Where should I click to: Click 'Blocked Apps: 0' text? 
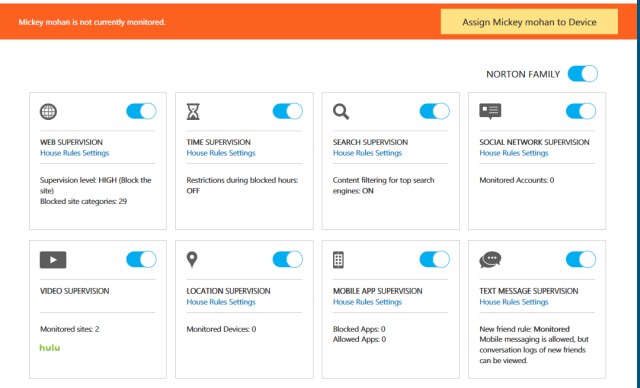coord(359,329)
